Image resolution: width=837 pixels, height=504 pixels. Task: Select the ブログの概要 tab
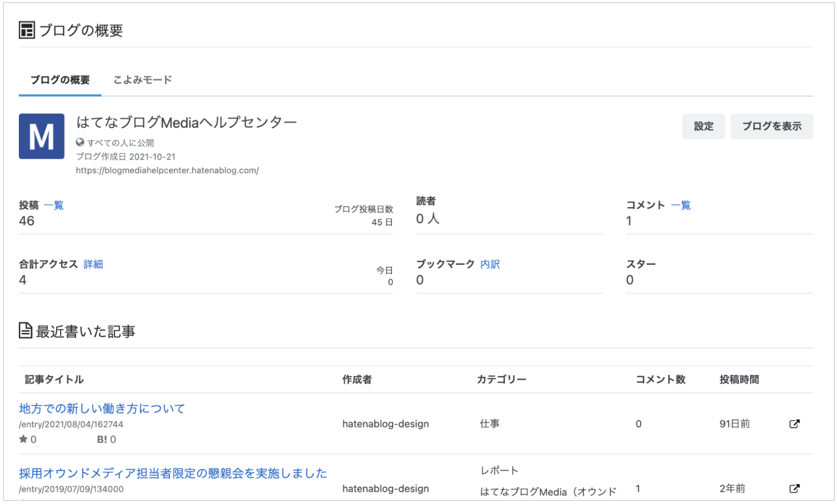pyautogui.click(x=59, y=80)
